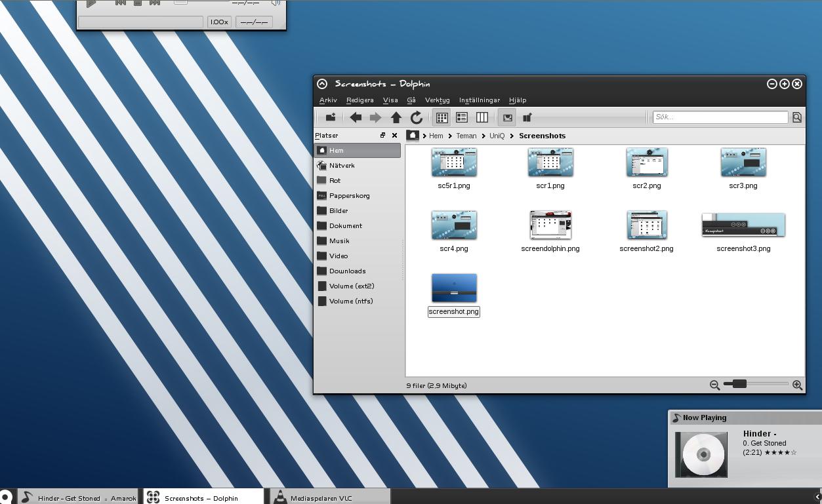Click the star rating in Now Playing
This screenshot has height=504, width=822.
coord(781,452)
